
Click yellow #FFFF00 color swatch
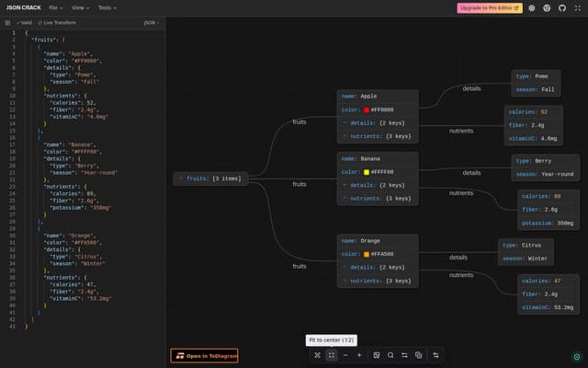367,172
